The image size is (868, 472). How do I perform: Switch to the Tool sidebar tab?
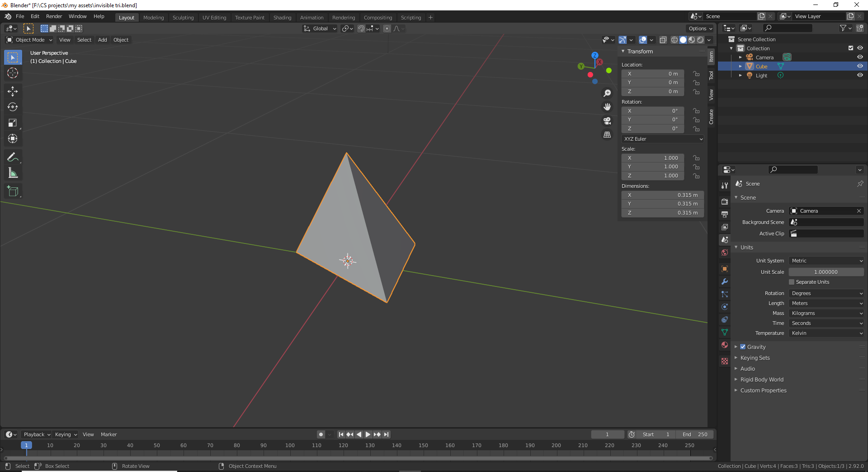(711, 75)
